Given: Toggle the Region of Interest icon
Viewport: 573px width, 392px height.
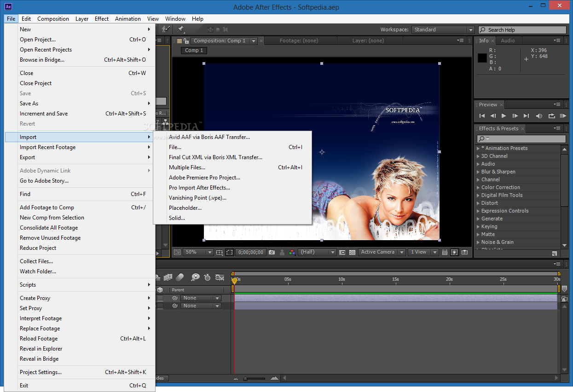Looking at the screenshot, I should pos(343,252).
